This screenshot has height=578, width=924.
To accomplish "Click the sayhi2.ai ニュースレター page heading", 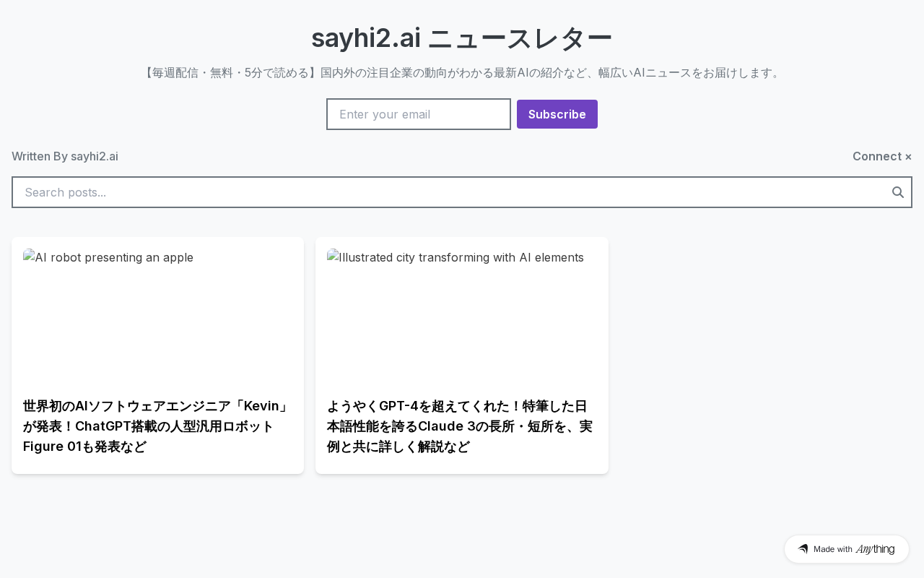I will (x=462, y=38).
